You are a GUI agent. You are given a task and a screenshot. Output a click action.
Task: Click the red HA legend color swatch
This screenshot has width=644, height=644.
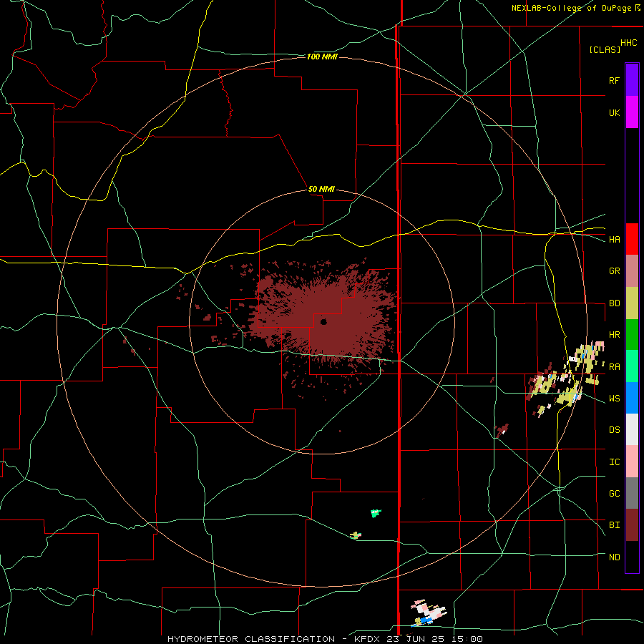(x=632, y=239)
